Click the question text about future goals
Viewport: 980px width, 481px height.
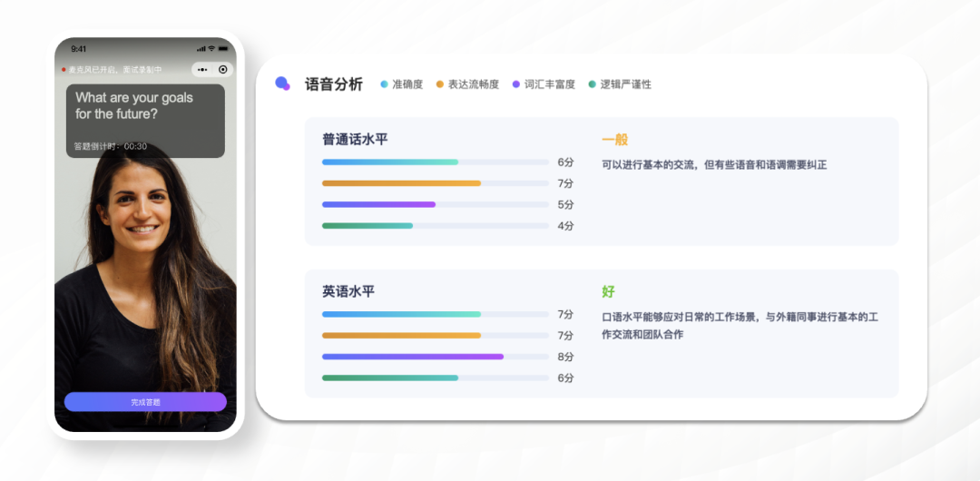[x=134, y=106]
